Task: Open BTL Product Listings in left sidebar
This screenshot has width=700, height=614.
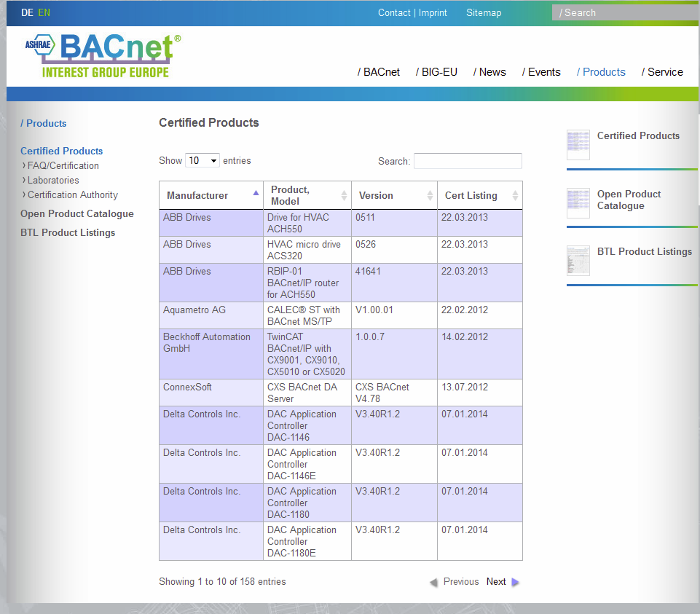Action: click(x=68, y=232)
